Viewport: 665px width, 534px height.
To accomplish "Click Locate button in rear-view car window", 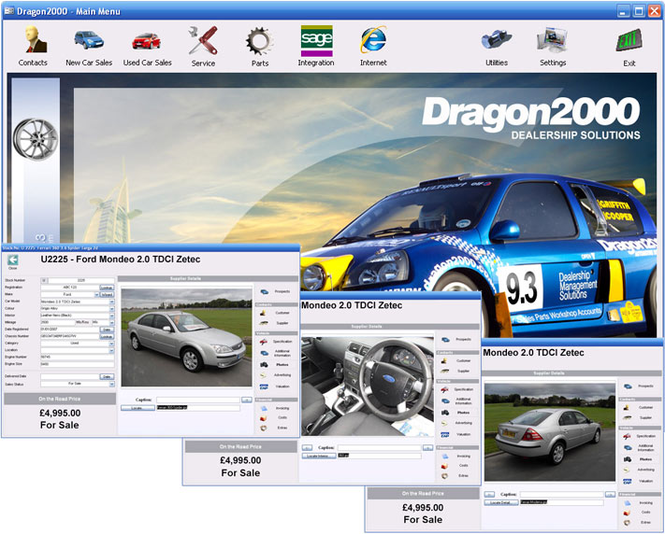I will [x=501, y=503].
